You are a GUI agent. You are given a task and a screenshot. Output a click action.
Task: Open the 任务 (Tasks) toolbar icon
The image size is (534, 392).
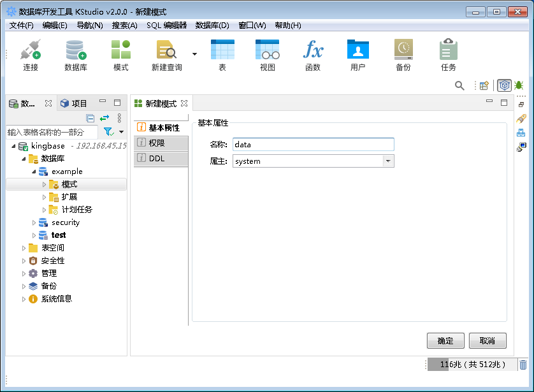(x=447, y=54)
